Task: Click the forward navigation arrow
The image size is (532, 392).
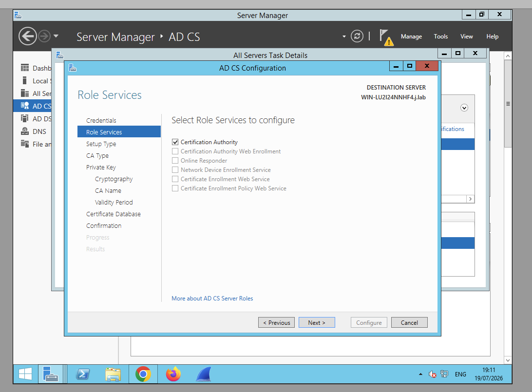Action: 44,36
